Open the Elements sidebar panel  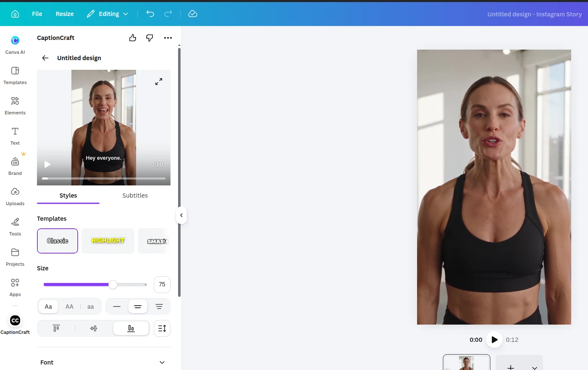(x=15, y=106)
